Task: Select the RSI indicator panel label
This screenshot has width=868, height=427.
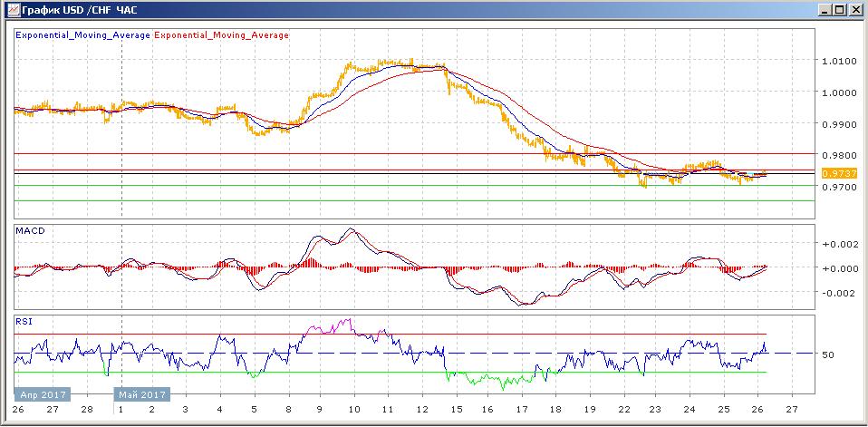Action: 24,320
